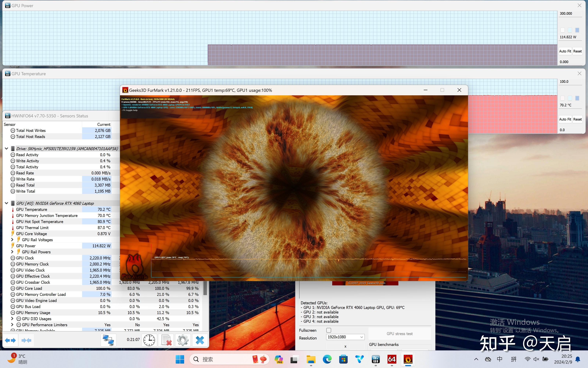
Task: Expand GPU Rail Powers row
Action: click(12, 252)
